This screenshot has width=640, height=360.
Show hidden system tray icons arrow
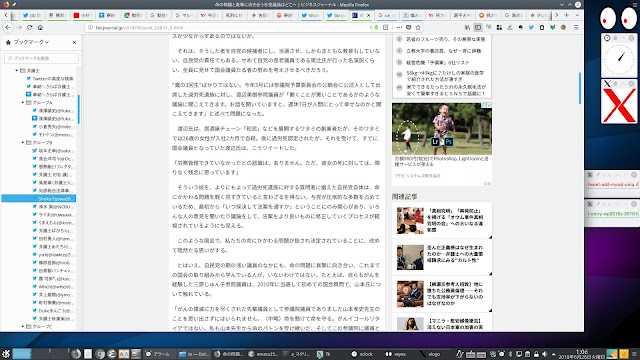(x=553, y=354)
